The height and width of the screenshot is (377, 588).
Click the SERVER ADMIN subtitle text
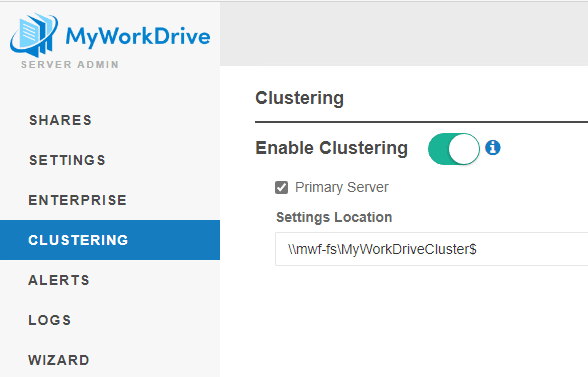[x=70, y=65]
